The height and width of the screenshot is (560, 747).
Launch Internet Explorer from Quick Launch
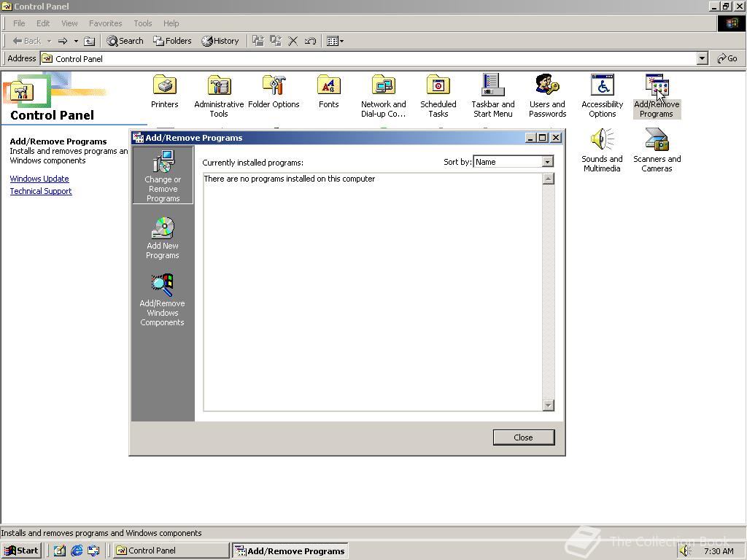76,551
